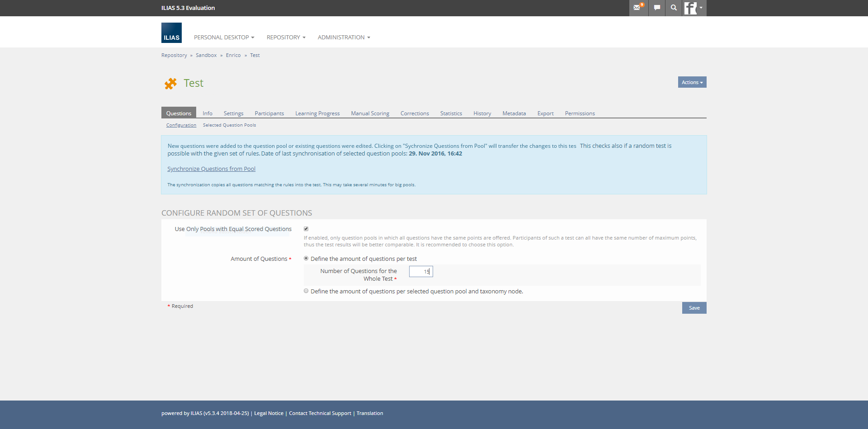
Task: Open the user avatar menu
Action: [694, 8]
